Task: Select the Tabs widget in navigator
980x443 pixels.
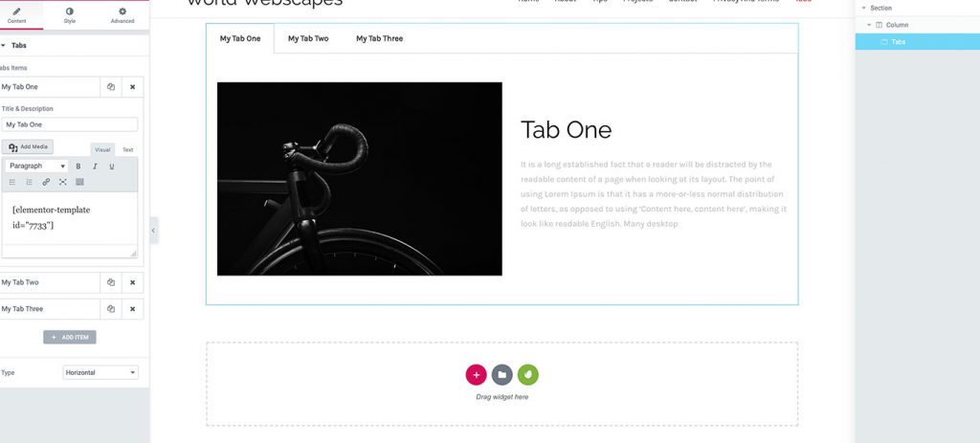Action: coord(918,42)
